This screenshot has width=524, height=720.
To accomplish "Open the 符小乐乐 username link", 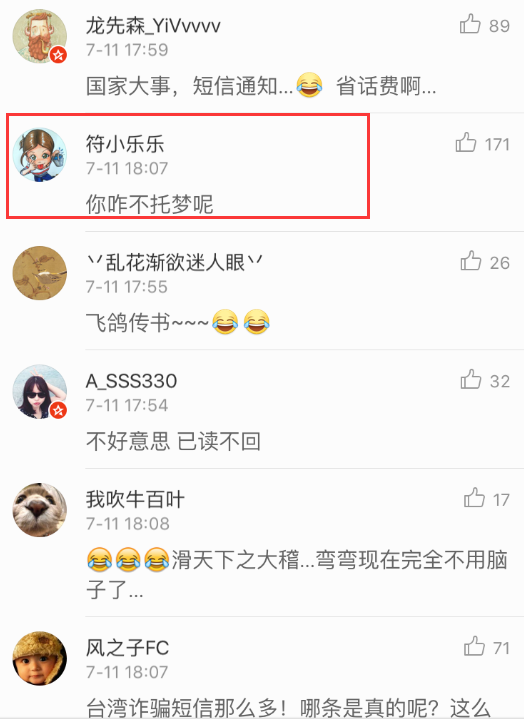I will (x=124, y=144).
